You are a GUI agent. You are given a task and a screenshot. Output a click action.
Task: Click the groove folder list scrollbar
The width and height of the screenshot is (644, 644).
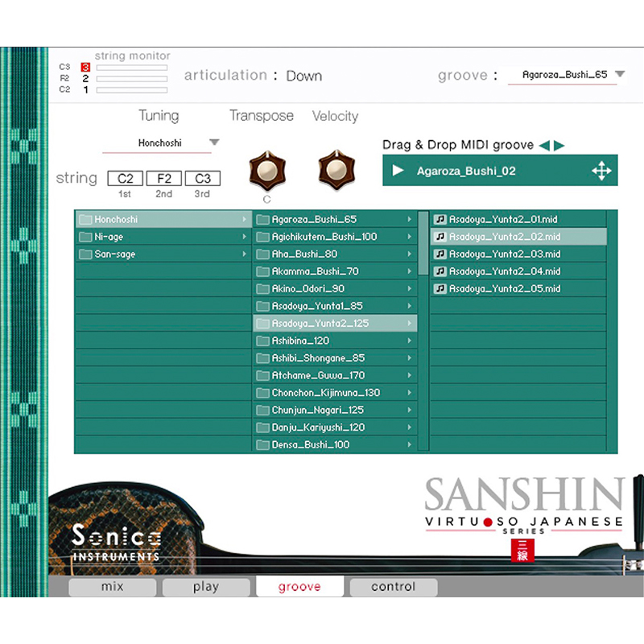(x=423, y=243)
